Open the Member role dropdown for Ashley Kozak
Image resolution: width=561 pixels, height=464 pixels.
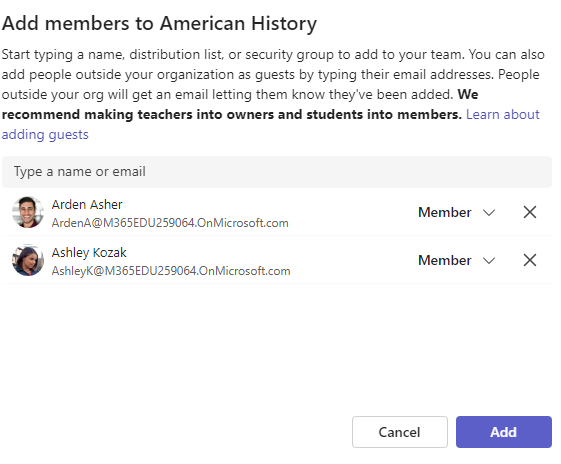[x=457, y=260]
